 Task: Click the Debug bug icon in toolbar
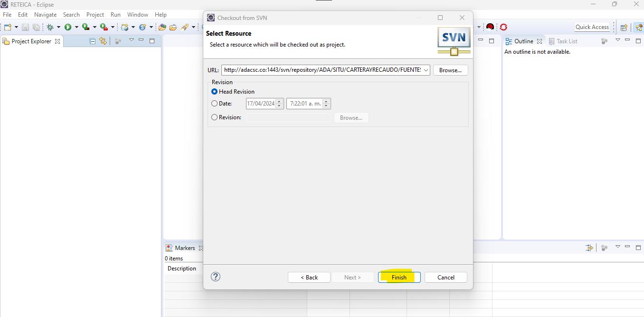50,28
